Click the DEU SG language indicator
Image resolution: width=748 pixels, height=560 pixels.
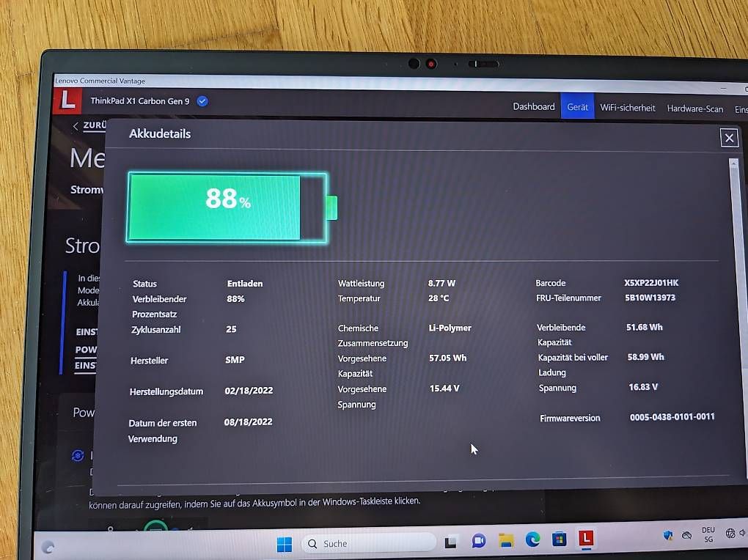[708, 534]
